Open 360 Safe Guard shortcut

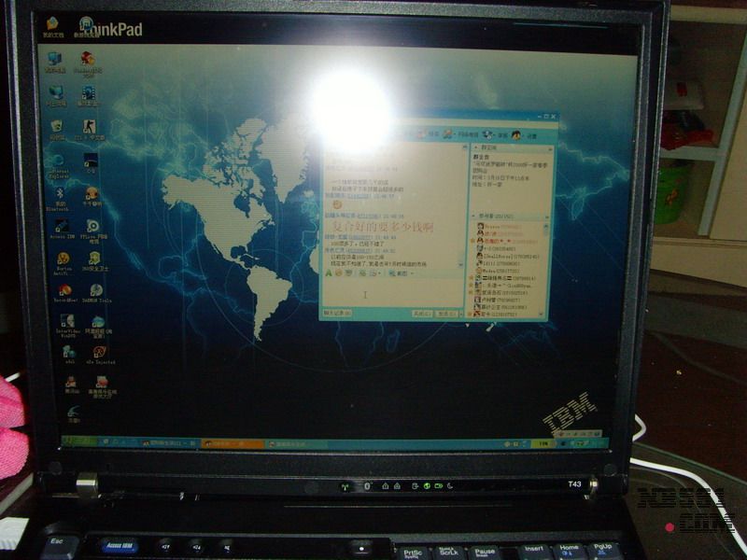point(95,261)
